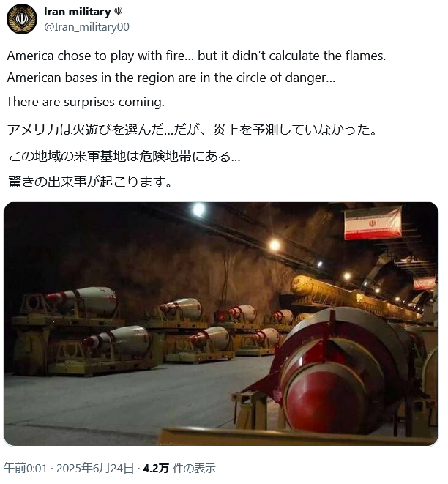448x484 pixels.
Task: Click the 2025年6月24日 date
Action: point(95,469)
